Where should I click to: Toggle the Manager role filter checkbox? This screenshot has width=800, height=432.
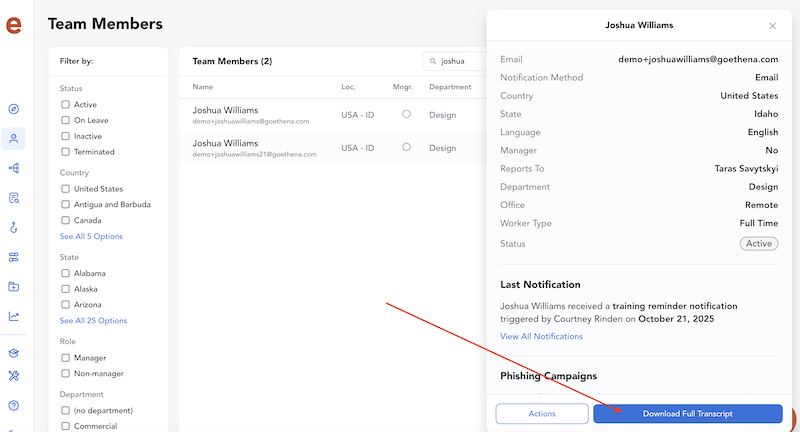pyautogui.click(x=66, y=357)
